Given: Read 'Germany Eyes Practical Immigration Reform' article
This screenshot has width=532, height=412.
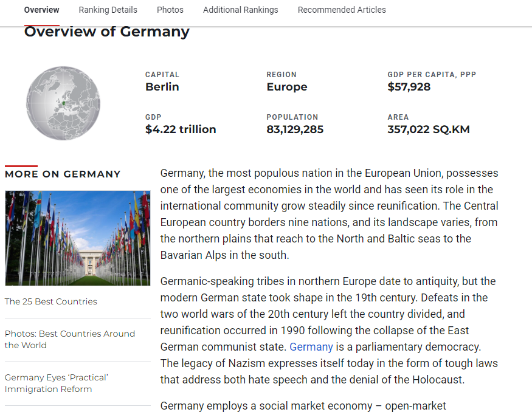Looking at the screenshot, I should pyautogui.click(x=56, y=383).
